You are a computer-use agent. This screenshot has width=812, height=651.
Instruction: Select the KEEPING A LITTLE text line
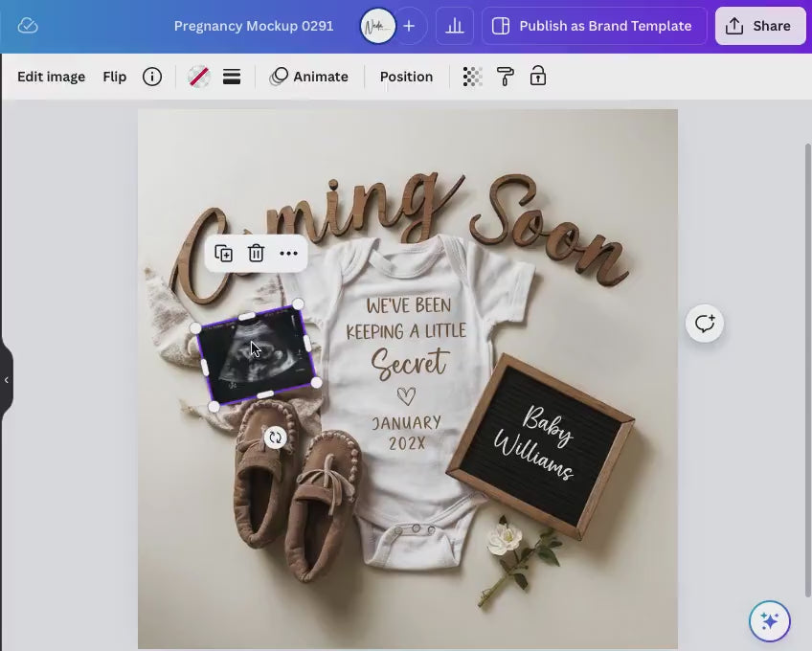coord(407,331)
